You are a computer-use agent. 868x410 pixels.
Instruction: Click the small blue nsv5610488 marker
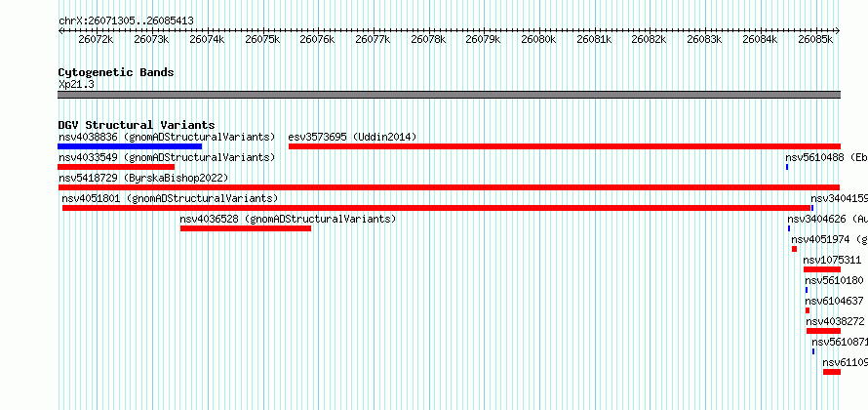click(x=787, y=167)
